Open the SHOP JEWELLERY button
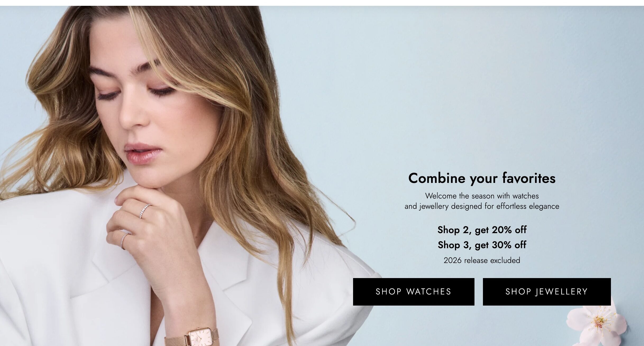Screen dimensions: 644x346 tap(547, 292)
